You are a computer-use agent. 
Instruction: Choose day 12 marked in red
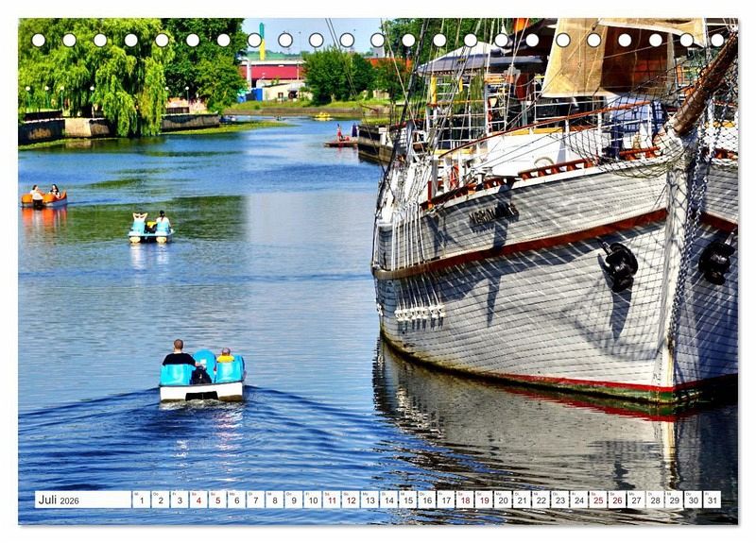[x=351, y=500]
